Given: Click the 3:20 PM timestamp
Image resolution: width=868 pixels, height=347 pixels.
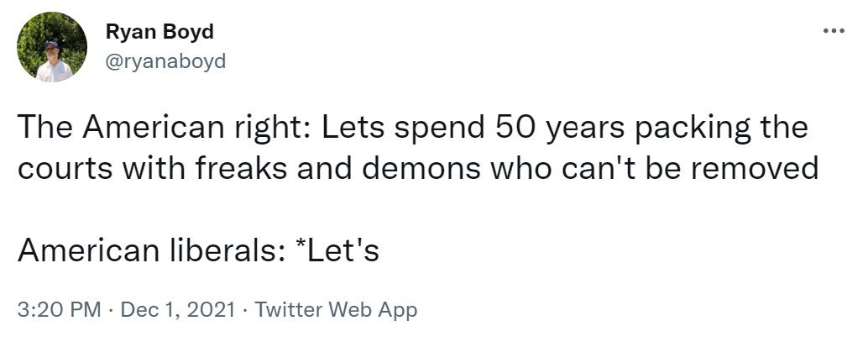Looking at the screenshot, I should pos(59,310).
